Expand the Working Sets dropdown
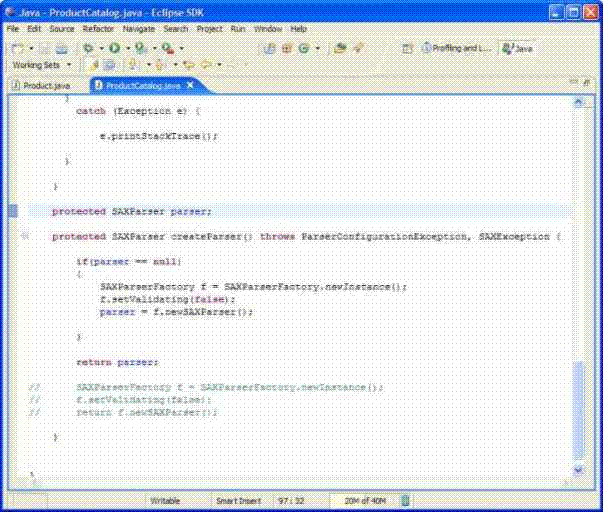This screenshot has height=512, width=603. (69, 65)
